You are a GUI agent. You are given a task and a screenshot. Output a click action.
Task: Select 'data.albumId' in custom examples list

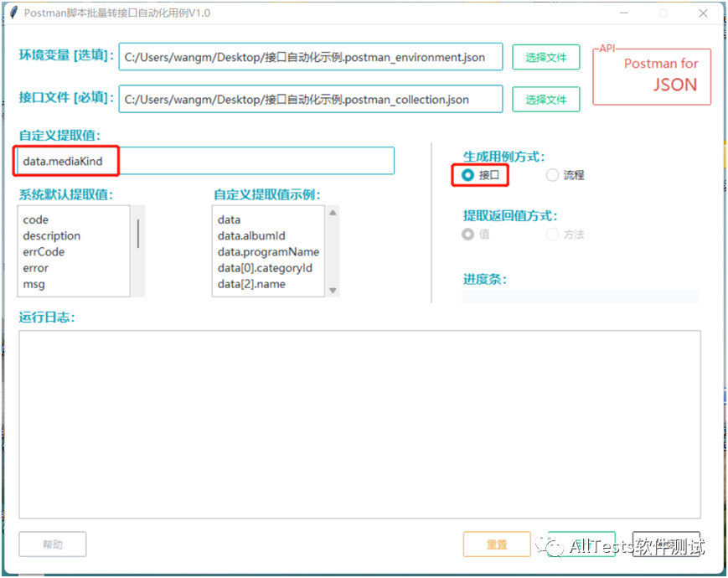click(251, 236)
